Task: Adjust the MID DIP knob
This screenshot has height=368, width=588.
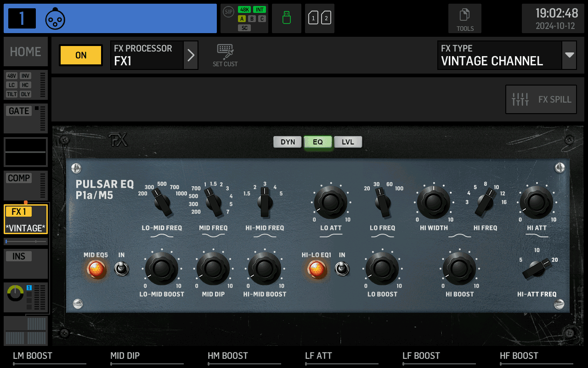Action: point(213,269)
